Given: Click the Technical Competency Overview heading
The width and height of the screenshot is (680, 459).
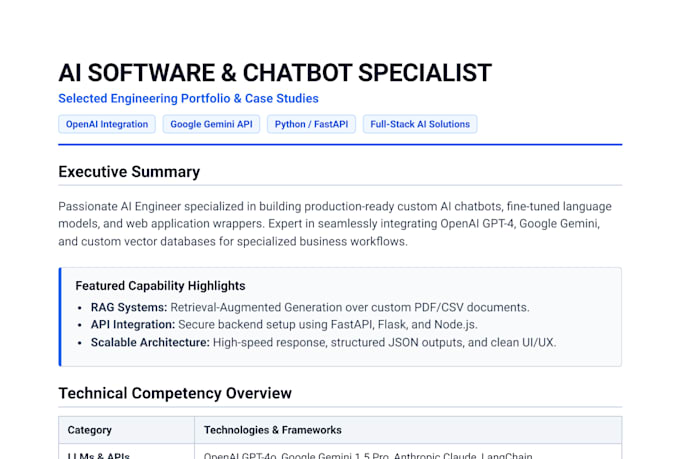Looking at the screenshot, I should pyautogui.click(x=175, y=393).
